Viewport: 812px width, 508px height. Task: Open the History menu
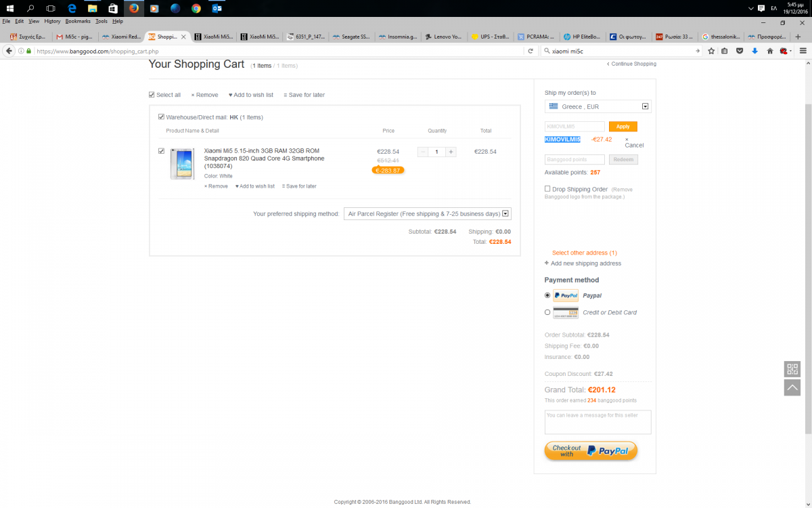[x=52, y=21]
